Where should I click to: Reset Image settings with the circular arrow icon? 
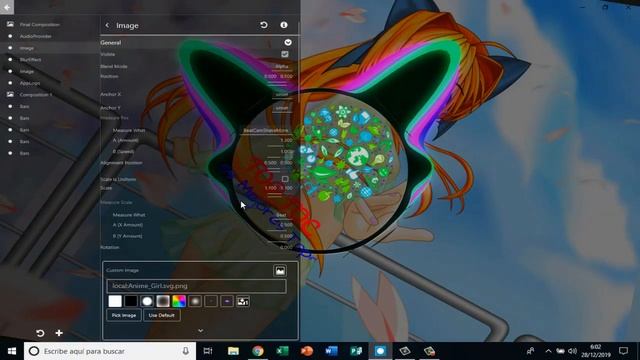click(264, 25)
